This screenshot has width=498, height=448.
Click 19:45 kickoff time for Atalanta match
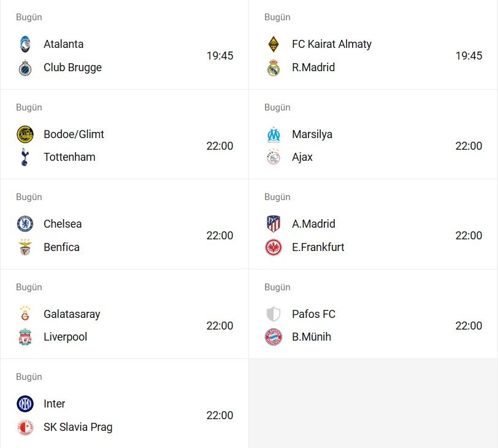220,56
